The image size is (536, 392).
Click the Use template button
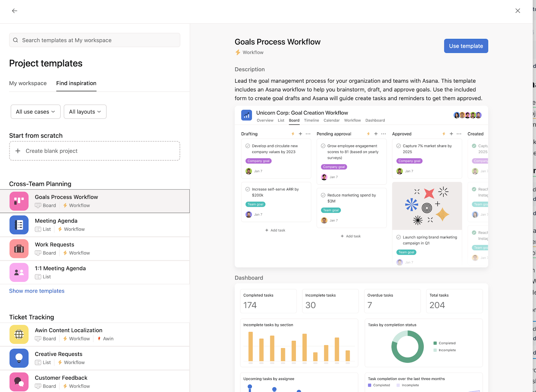[466, 46]
